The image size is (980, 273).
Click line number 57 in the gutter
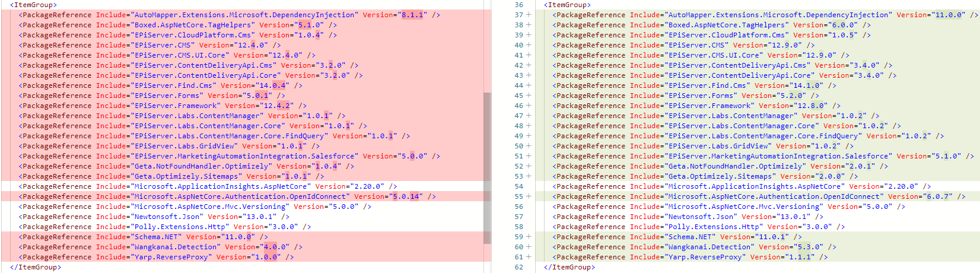click(519, 217)
